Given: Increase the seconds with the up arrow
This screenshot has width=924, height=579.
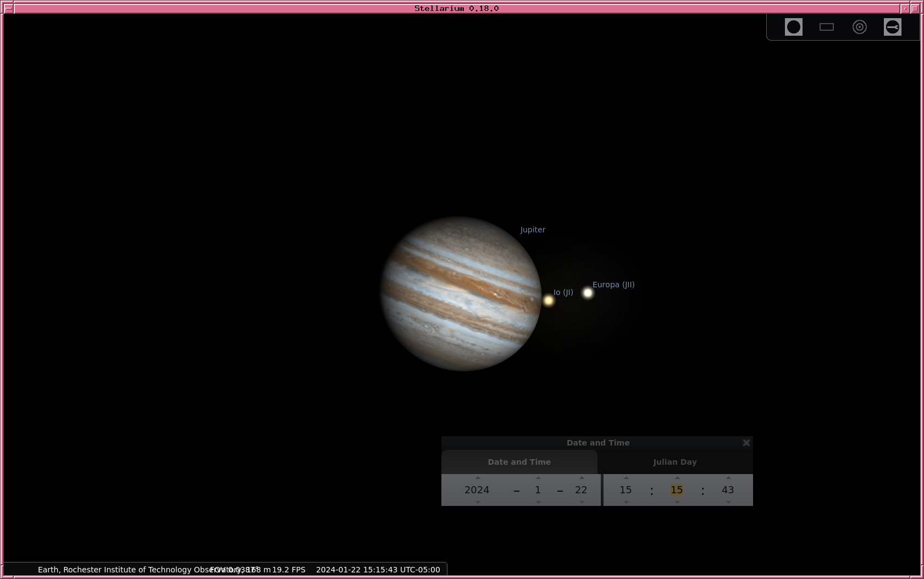Looking at the screenshot, I should (x=728, y=478).
